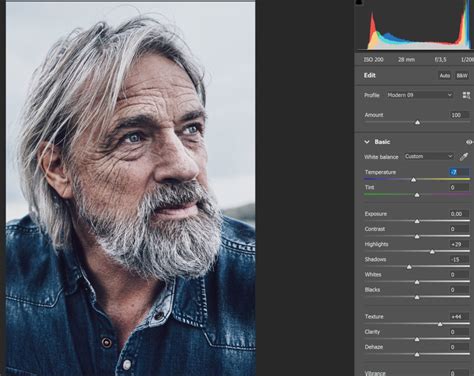The height and width of the screenshot is (376, 474).
Task: Click the portrait photo preview
Action: pyautogui.click(x=130, y=189)
